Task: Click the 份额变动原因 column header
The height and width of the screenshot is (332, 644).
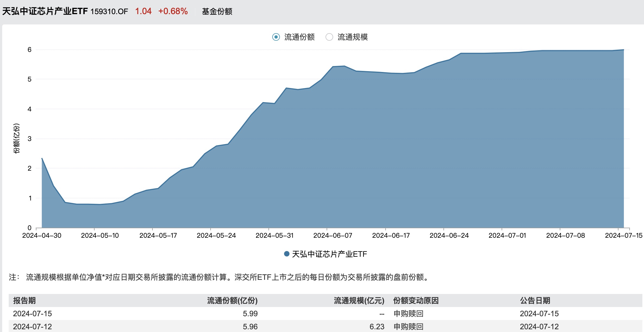Action: pyautogui.click(x=416, y=300)
